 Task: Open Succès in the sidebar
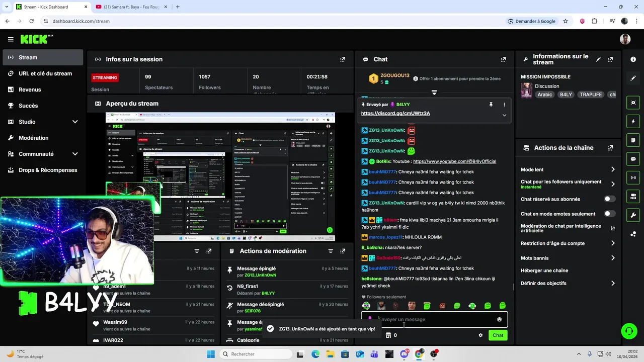43,106
